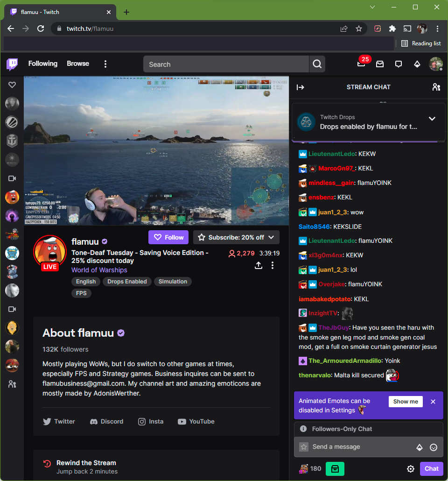This screenshot has width=448, height=481.
Task: Open Chrome's three-dot menu
Action: pyautogui.click(x=437, y=28)
